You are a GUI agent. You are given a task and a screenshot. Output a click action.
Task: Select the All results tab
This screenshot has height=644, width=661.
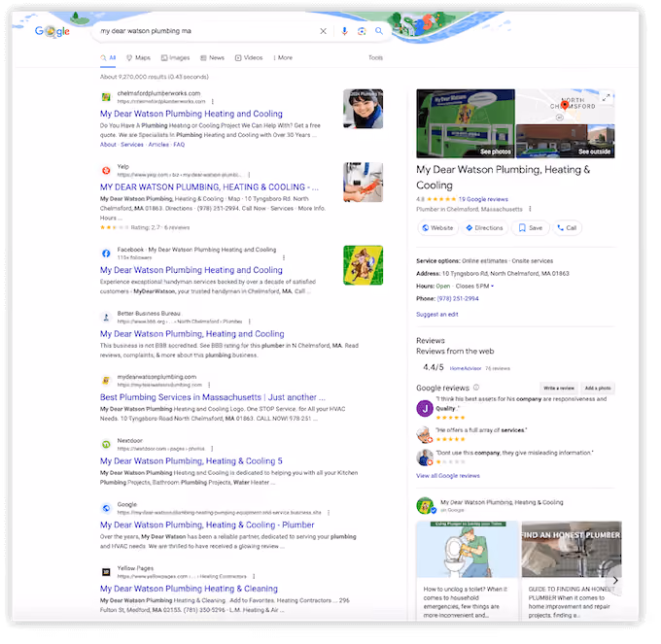(x=108, y=57)
